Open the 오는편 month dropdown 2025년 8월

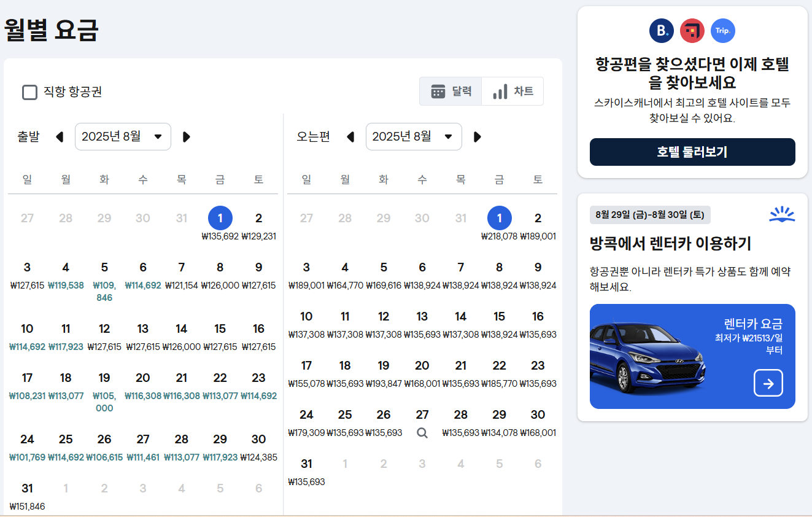click(x=414, y=136)
